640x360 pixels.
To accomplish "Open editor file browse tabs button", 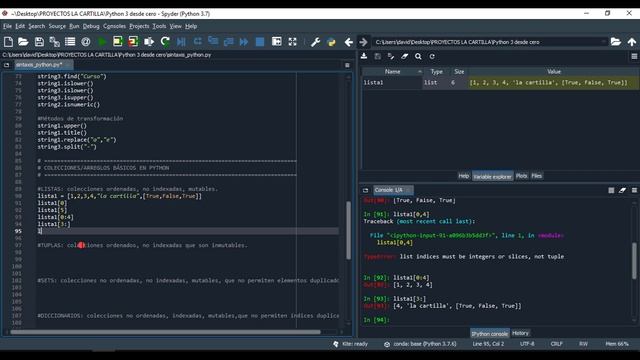I will tap(7, 65).
